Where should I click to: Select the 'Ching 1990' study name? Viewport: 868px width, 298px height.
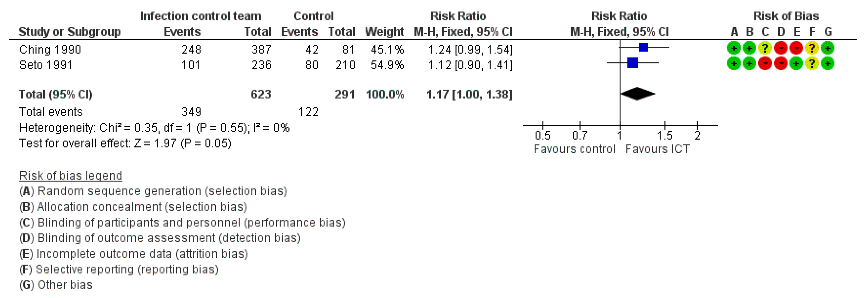coord(50,49)
